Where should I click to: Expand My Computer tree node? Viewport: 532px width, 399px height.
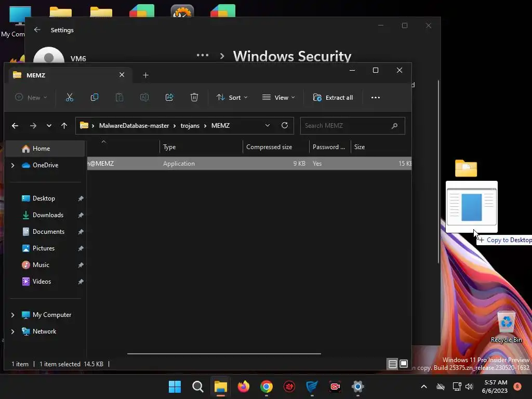[13, 315]
